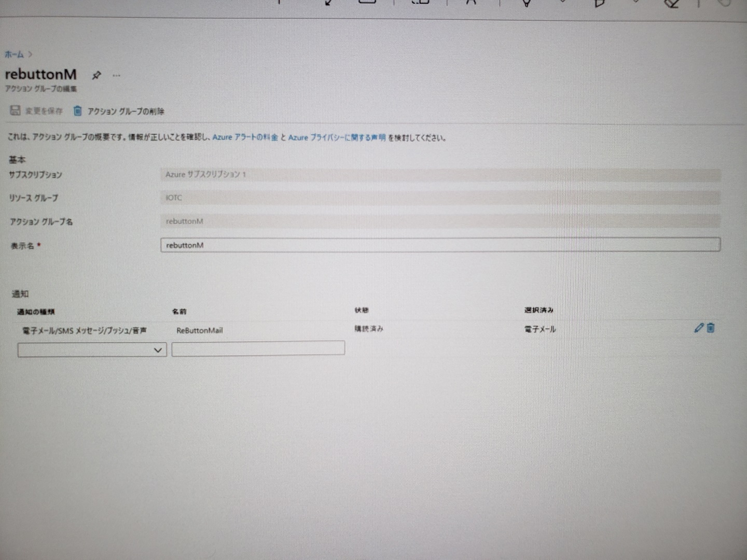Edit the ReButtonMail notification pencil icon
Screen dimensions: 747x560
pos(699,328)
